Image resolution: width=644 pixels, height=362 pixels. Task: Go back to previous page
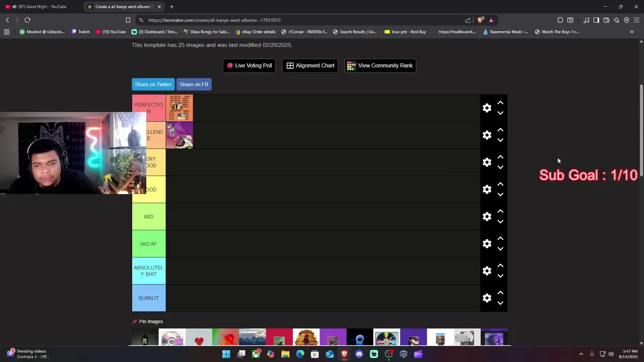[x=7, y=20]
